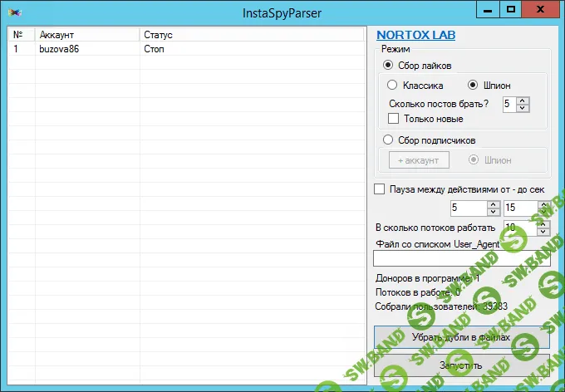Screen dimensions: 565x392
Task: Increase the thread count with up arrow
Action: coord(543,224)
